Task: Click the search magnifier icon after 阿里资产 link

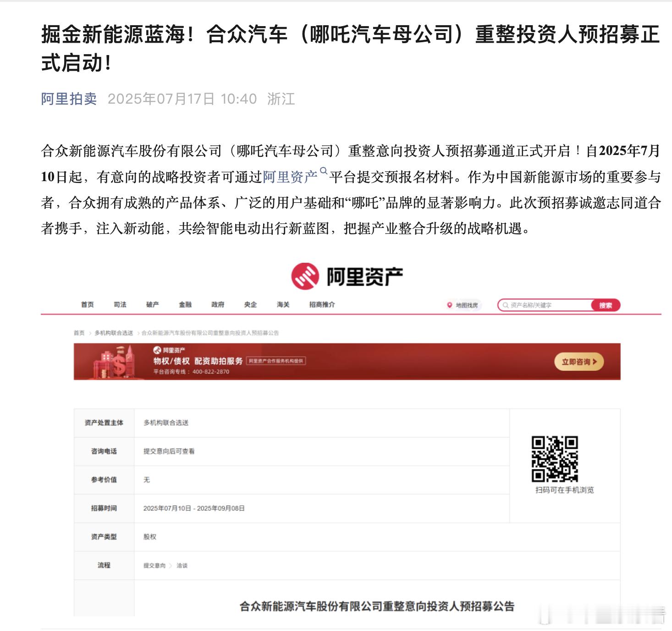Action: [324, 172]
